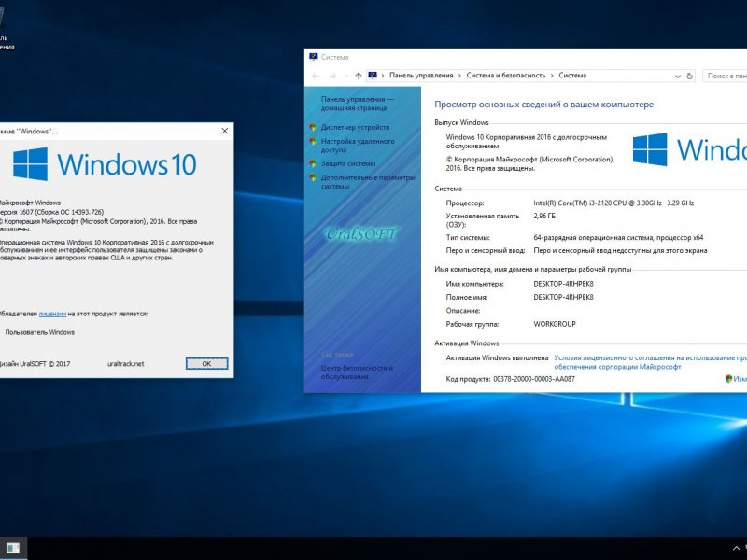Open the recent locations arrow beside forward button
Image resolution: width=747 pixels, height=560 pixels.
345,76
